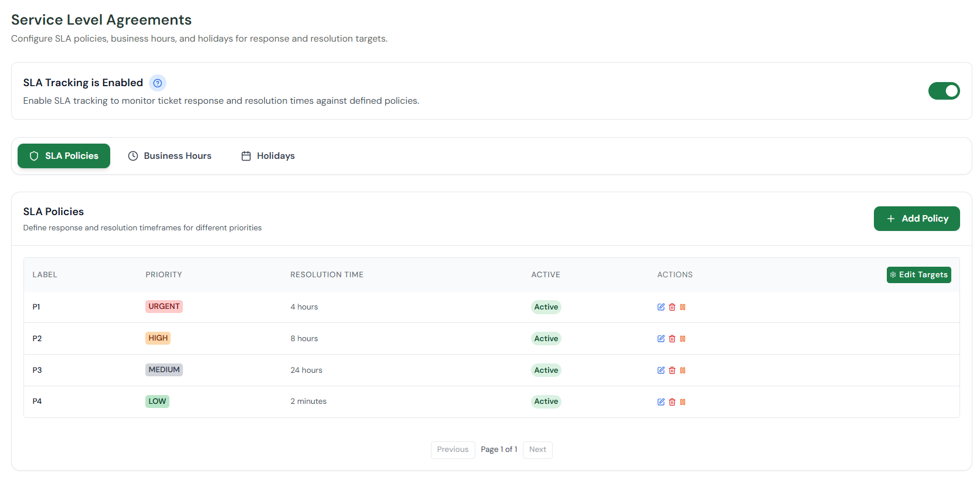Image resolution: width=980 pixels, height=483 pixels.
Task: Click the Active status of P3
Action: (x=546, y=370)
